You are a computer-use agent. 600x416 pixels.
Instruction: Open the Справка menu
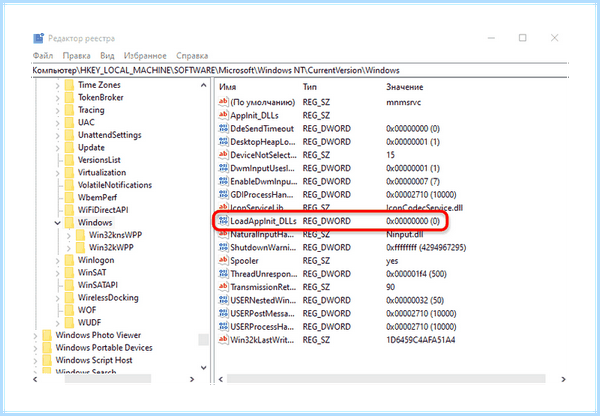click(192, 56)
